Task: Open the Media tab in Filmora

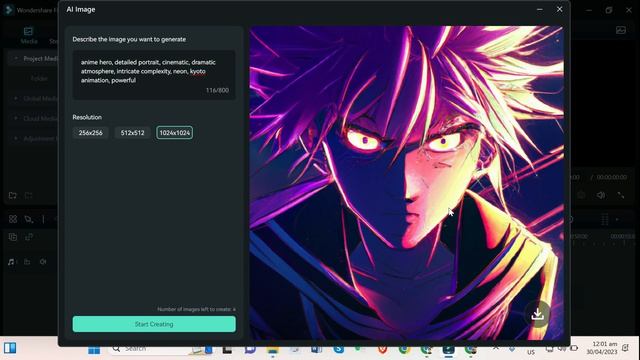Action: [29, 36]
